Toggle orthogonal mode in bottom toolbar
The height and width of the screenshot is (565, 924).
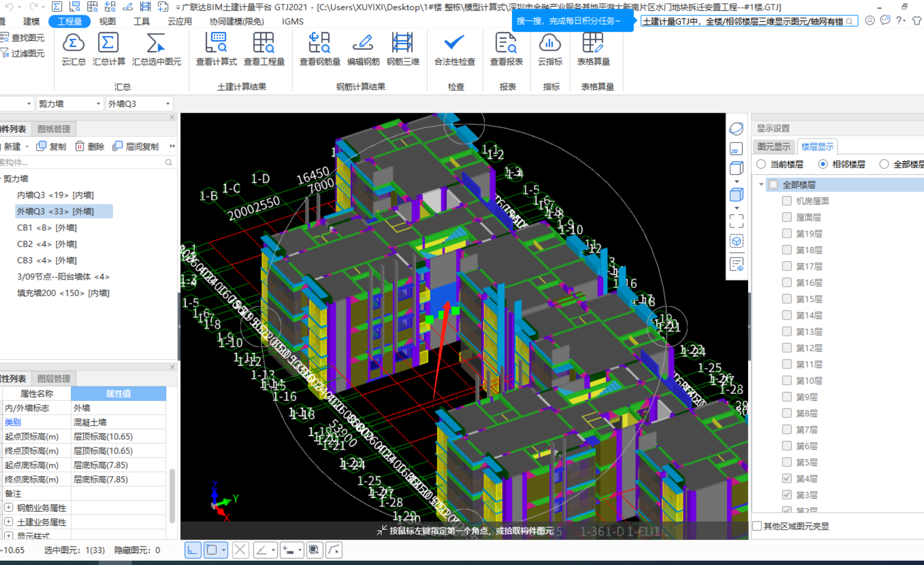click(x=192, y=550)
